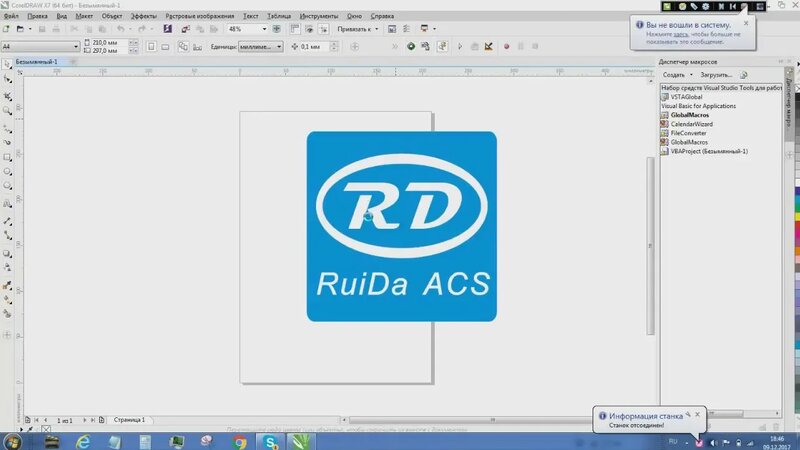Open the Файл menu

tap(11, 16)
